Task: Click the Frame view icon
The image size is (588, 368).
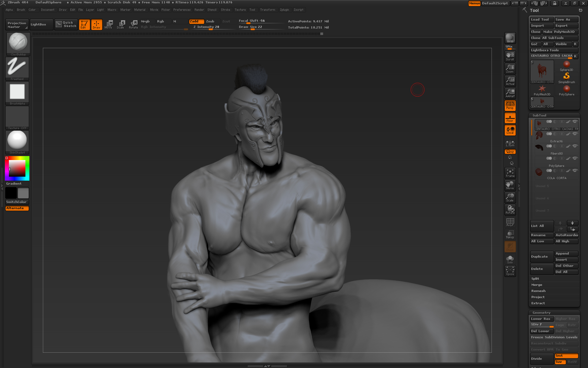Action: tap(510, 173)
